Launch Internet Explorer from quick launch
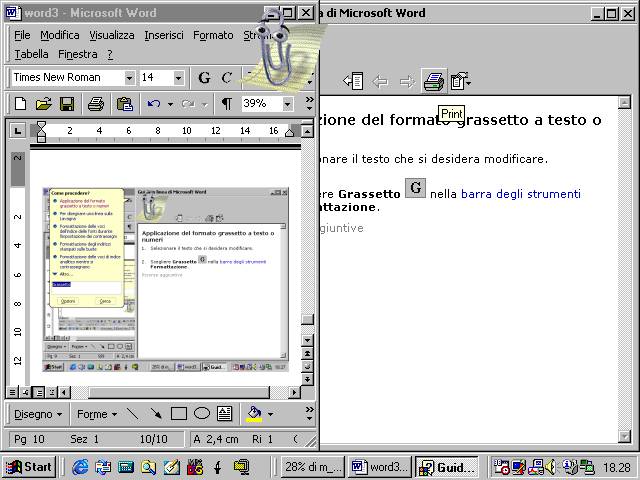The image size is (640, 480). [x=80, y=467]
